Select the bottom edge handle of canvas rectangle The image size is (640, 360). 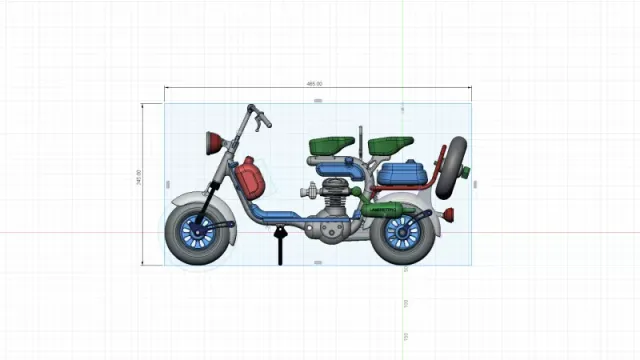coord(318,262)
